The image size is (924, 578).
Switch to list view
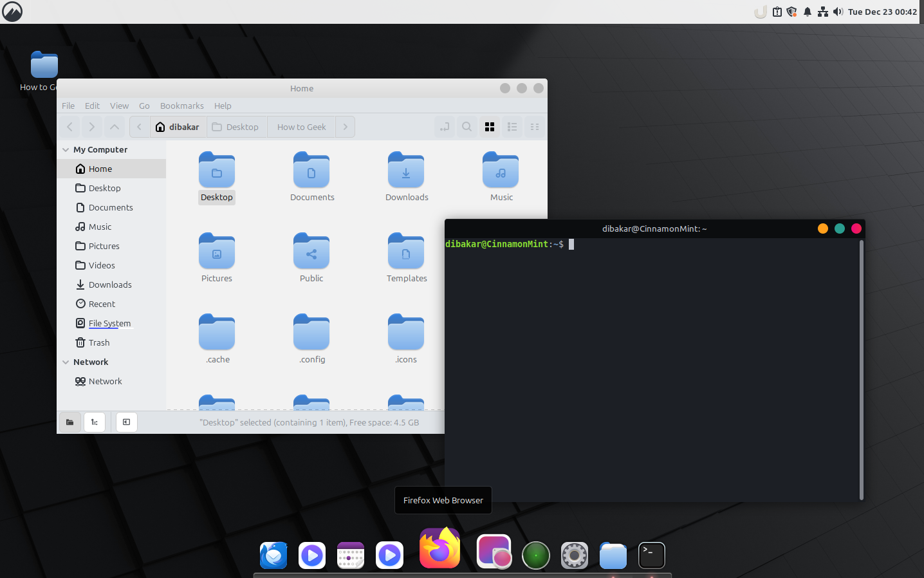(512, 127)
